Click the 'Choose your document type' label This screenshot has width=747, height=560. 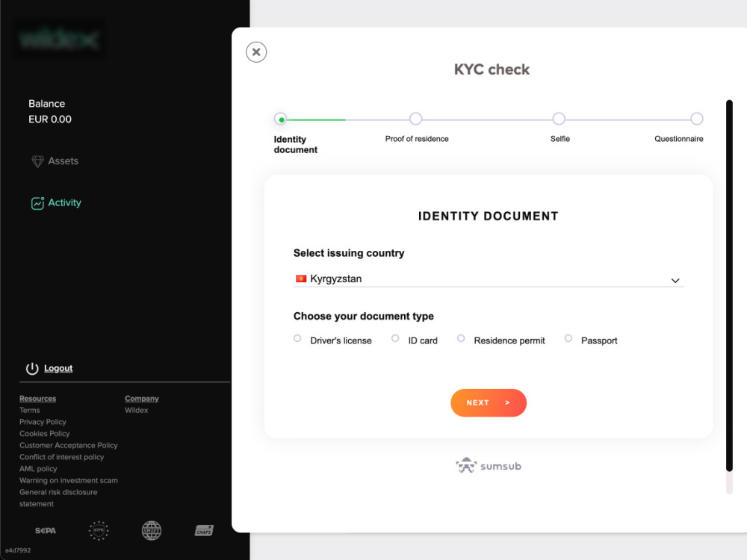[x=364, y=316]
